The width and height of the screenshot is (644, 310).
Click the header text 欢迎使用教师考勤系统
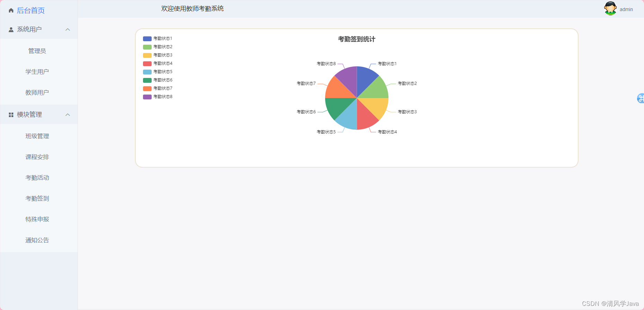click(x=193, y=9)
